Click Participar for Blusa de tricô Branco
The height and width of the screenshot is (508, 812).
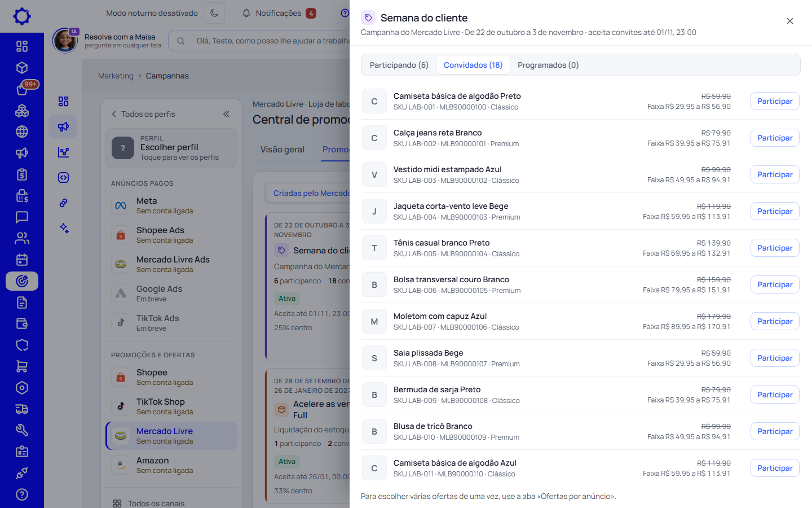[x=775, y=431]
